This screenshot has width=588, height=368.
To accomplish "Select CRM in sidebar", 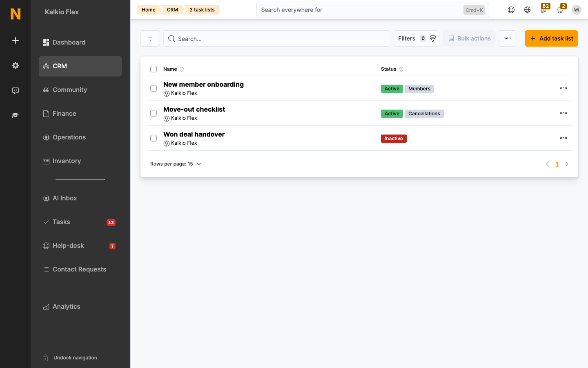I will click(80, 66).
